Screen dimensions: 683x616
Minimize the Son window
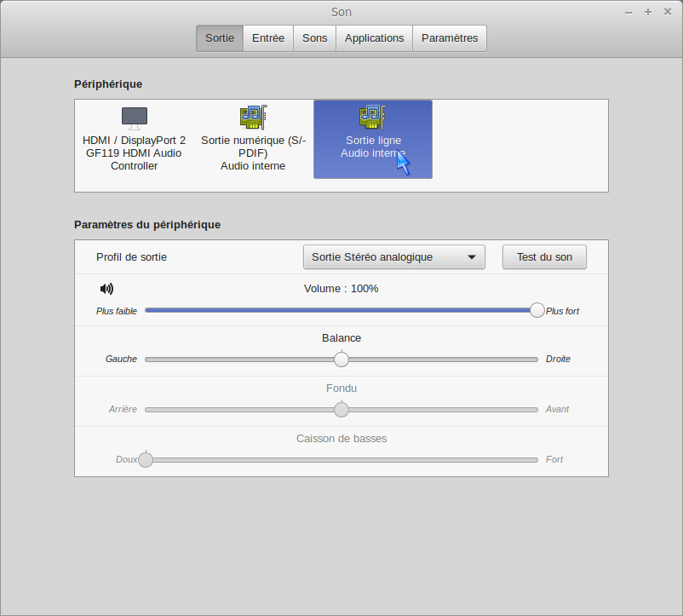(628, 12)
